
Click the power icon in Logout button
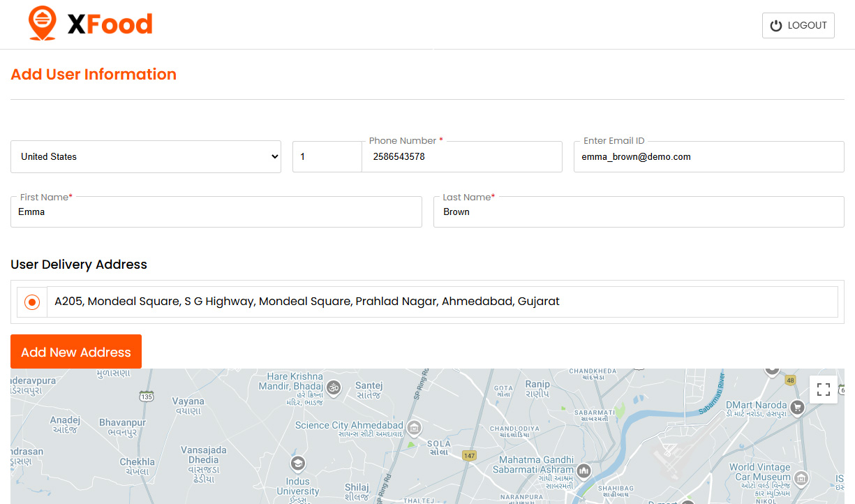(776, 26)
